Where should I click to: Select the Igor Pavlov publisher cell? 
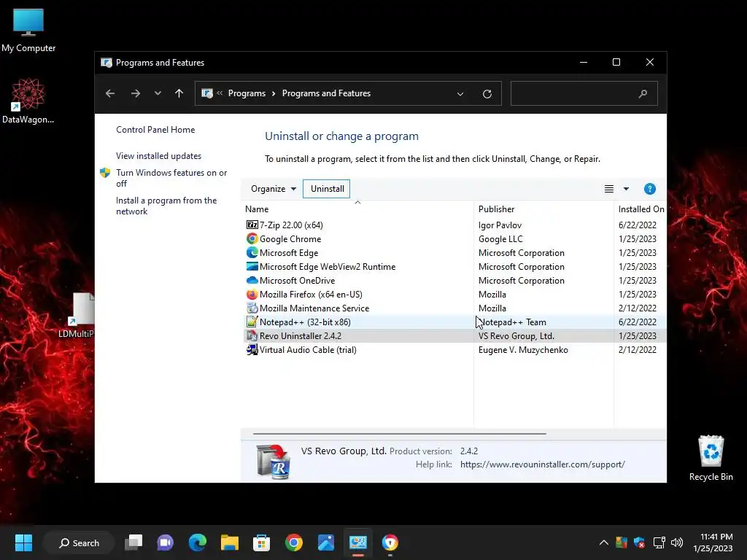point(500,225)
